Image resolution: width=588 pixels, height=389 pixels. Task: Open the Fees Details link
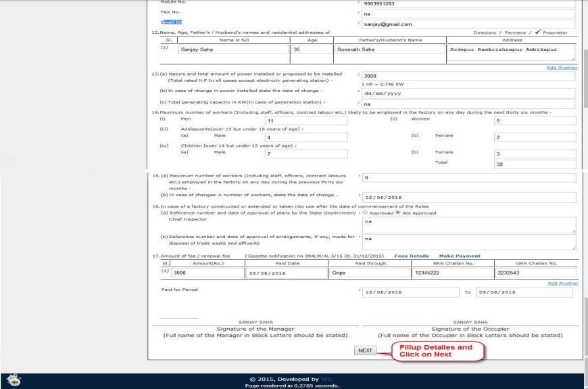point(412,256)
